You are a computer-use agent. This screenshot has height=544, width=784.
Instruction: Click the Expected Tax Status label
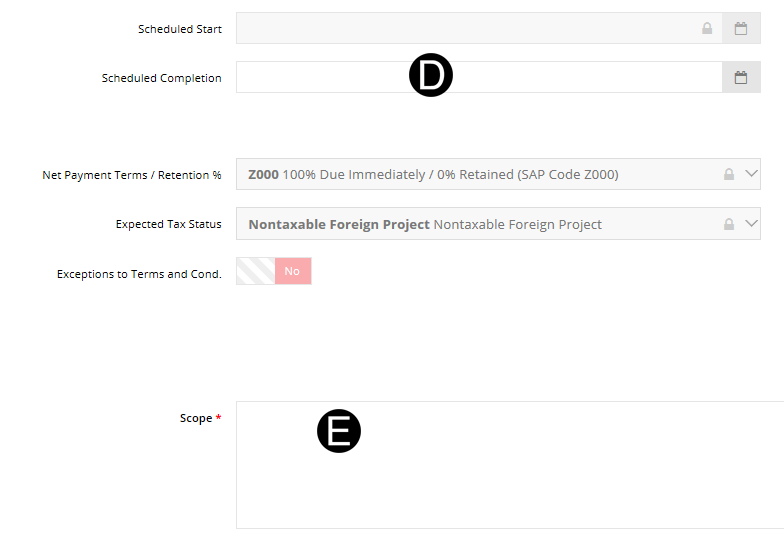(168, 224)
